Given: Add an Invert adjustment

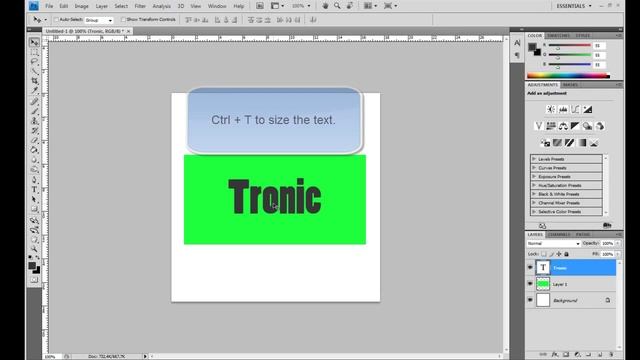Looking at the screenshot, I should coord(545,143).
